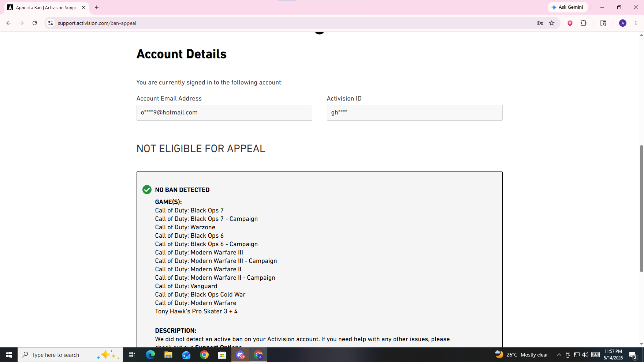The width and height of the screenshot is (644, 362).
Task: Open a new browser tab
Action: pyautogui.click(x=97, y=7)
